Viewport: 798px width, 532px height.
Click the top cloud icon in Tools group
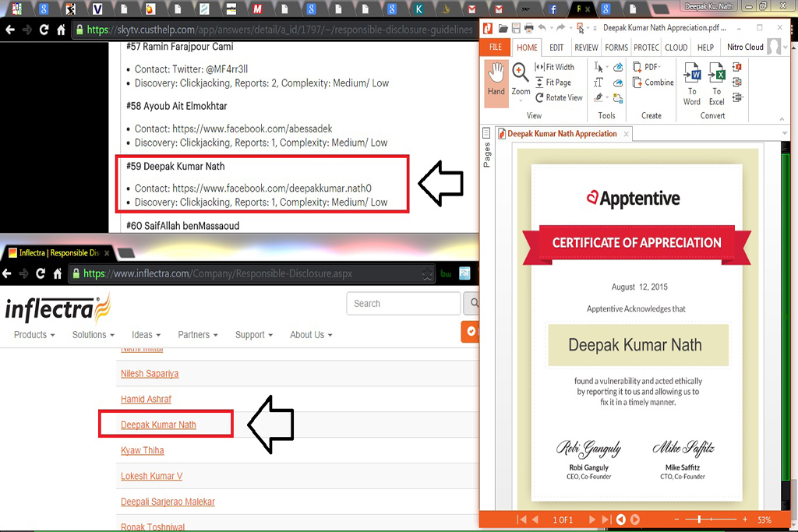618,67
